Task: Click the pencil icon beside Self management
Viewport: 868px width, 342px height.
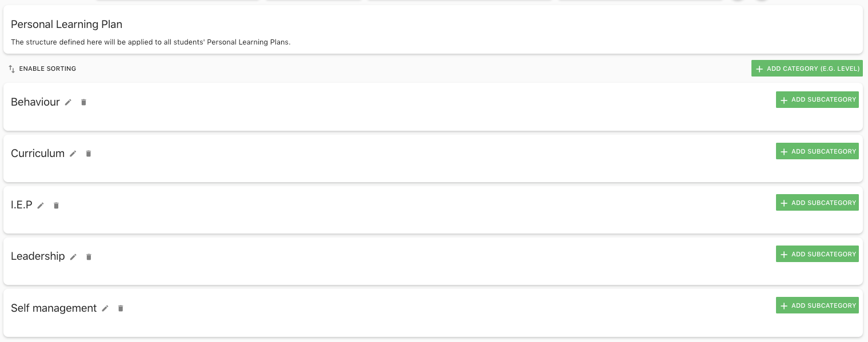Action: (105, 308)
